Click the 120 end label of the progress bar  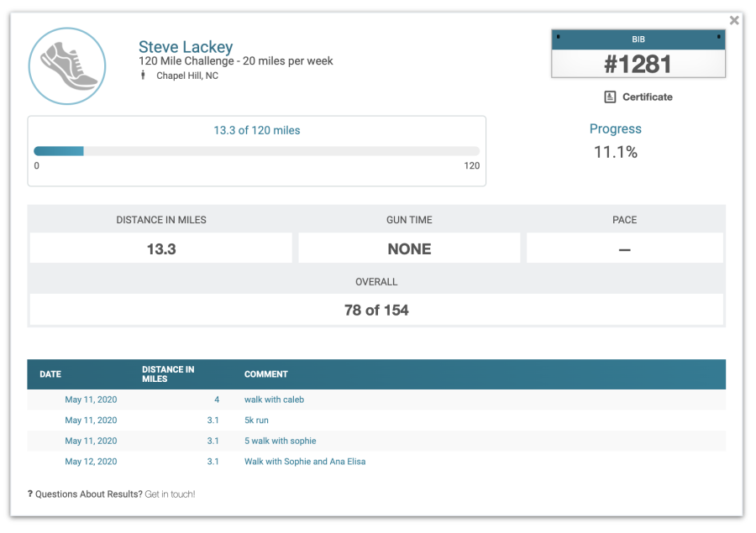[x=471, y=166]
